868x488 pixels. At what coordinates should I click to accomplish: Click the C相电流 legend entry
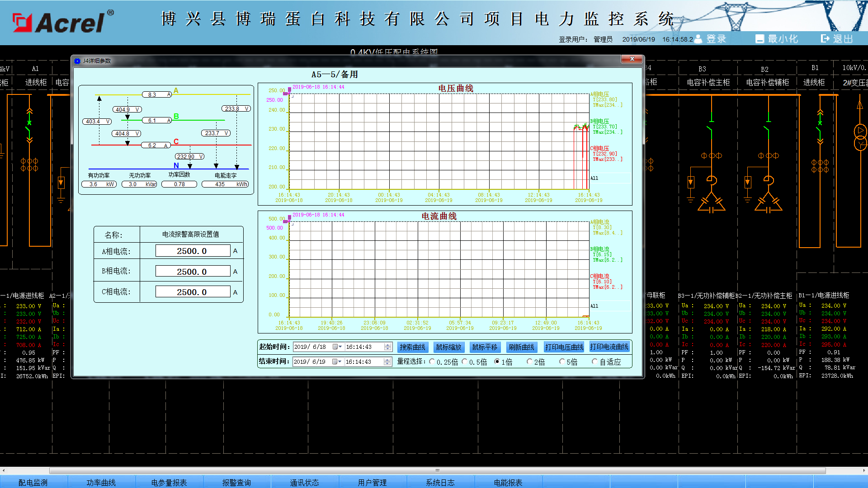(x=606, y=282)
